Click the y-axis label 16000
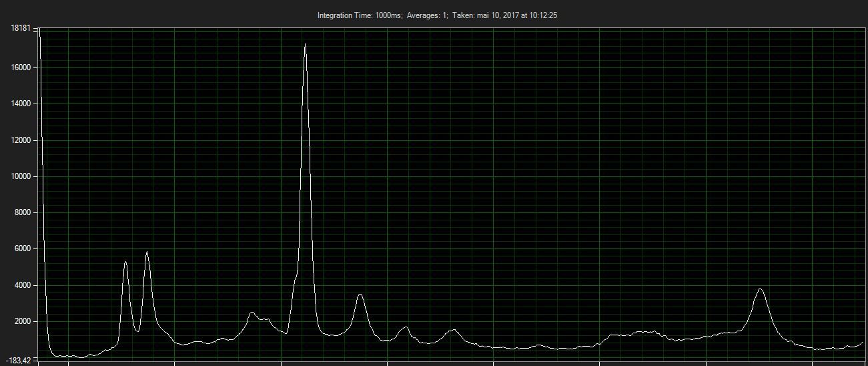Image resolution: width=868 pixels, height=366 pixels. (x=21, y=67)
